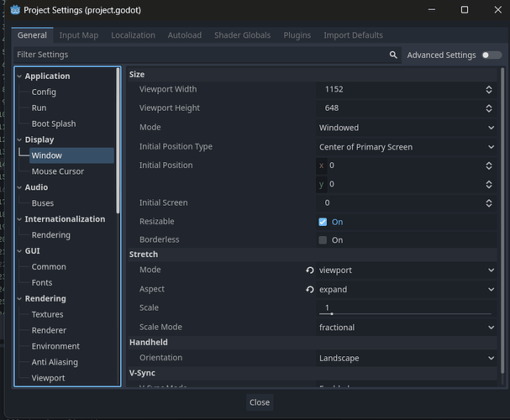
Task: Open the Aspect expand dropdown
Action: click(x=407, y=289)
